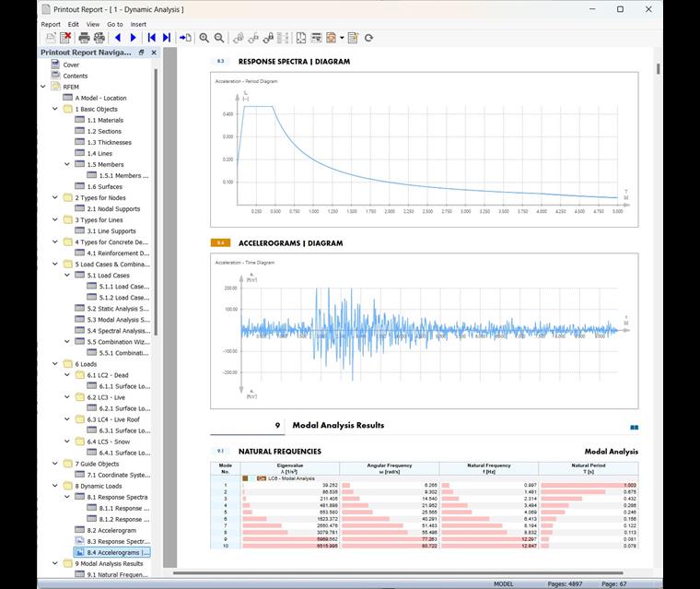Open the Insert menu

(138, 24)
